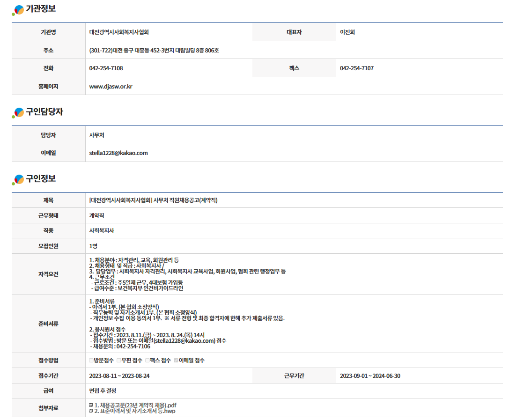The height and width of the screenshot is (420, 524).
Task: Click the stella1228@kakao.com email in 구인담당자 section
Action: point(118,153)
